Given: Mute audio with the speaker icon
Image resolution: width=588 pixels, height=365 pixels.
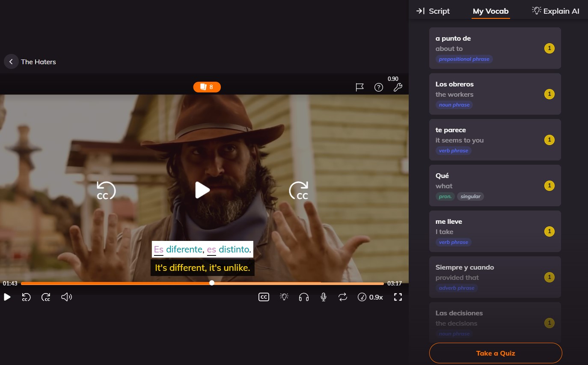Looking at the screenshot, I should pos(66,297).
